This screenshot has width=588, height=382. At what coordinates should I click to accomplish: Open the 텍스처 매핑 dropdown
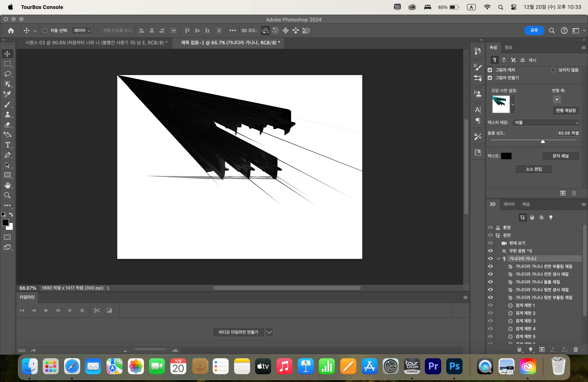pos(546,123)
